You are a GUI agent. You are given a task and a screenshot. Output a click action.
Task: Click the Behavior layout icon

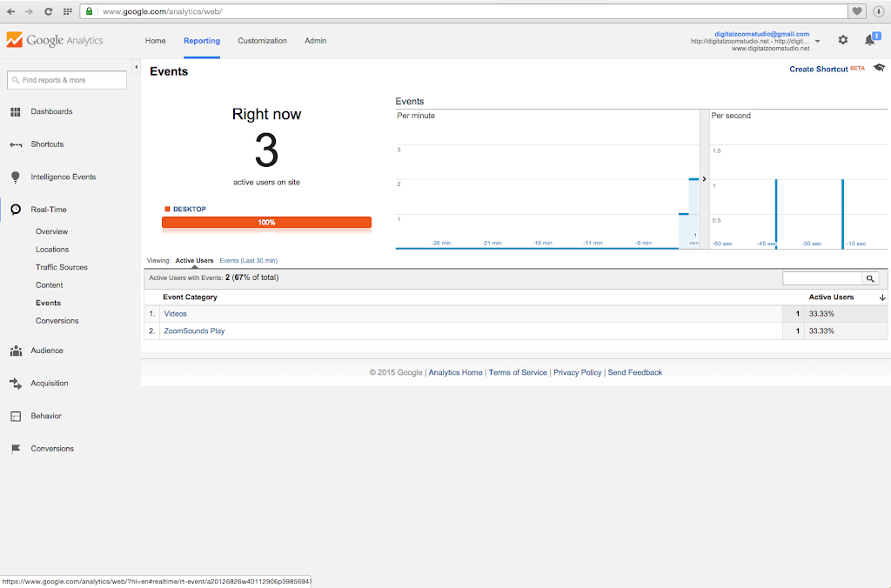16,417
